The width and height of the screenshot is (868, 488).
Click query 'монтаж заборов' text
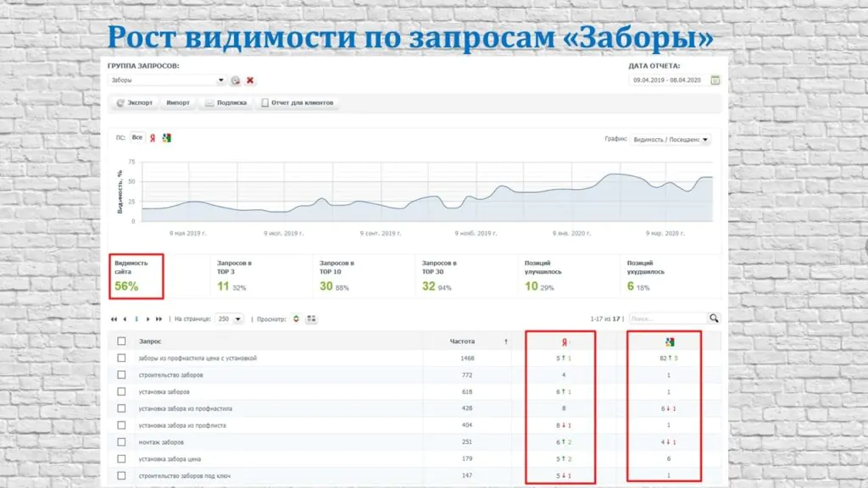(161, 442)
